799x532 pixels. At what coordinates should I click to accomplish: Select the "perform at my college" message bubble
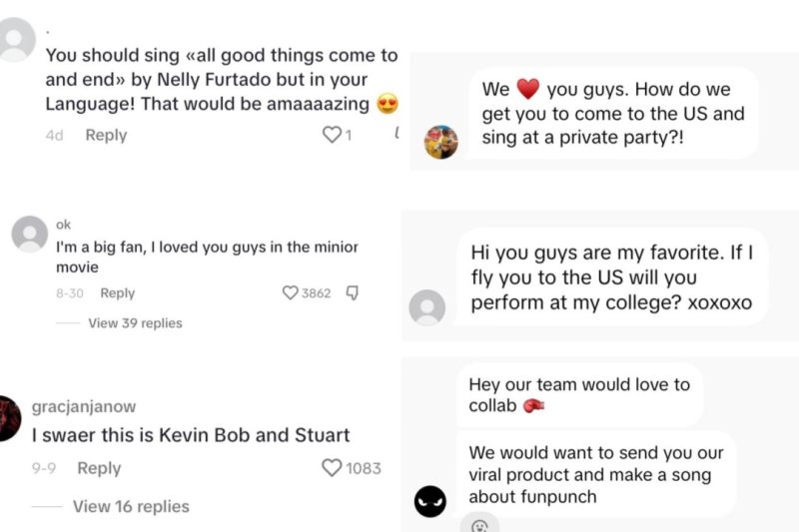tap(612, 277)
